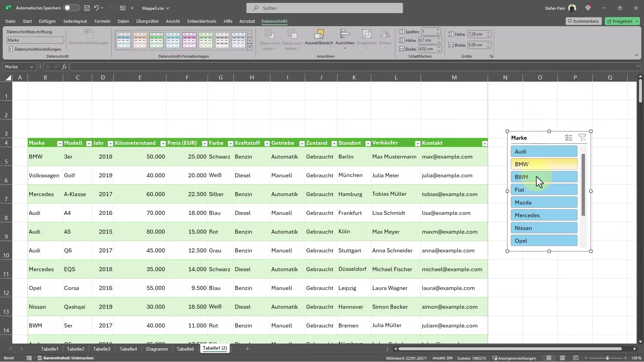Screen dimensions: 644x362
Task: Select the orange slicer style thumbnail
Action: pyautogui.click(x=140, y=40)
